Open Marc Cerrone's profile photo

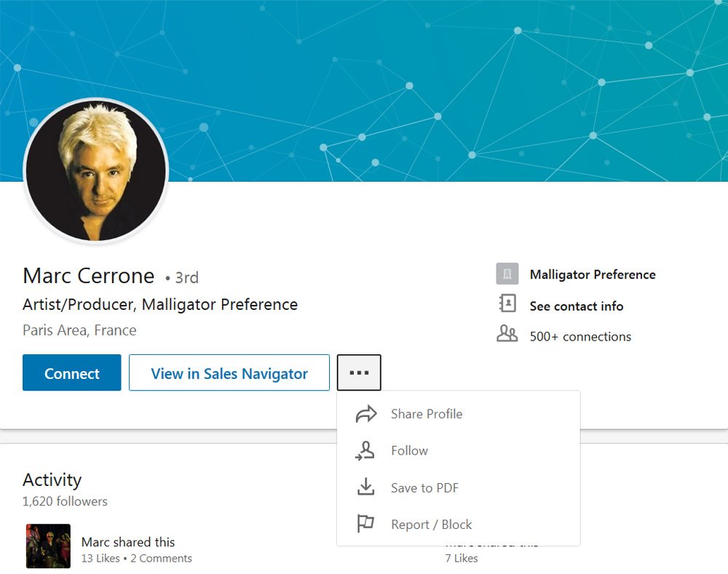click(96, 170)
